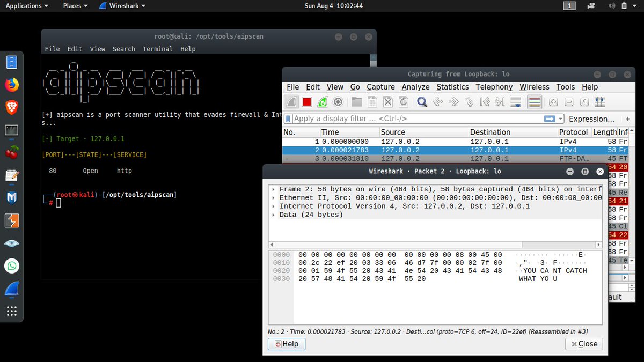Click the open capture file folder icon
This screenshot has width=644, height=362.
357,102
